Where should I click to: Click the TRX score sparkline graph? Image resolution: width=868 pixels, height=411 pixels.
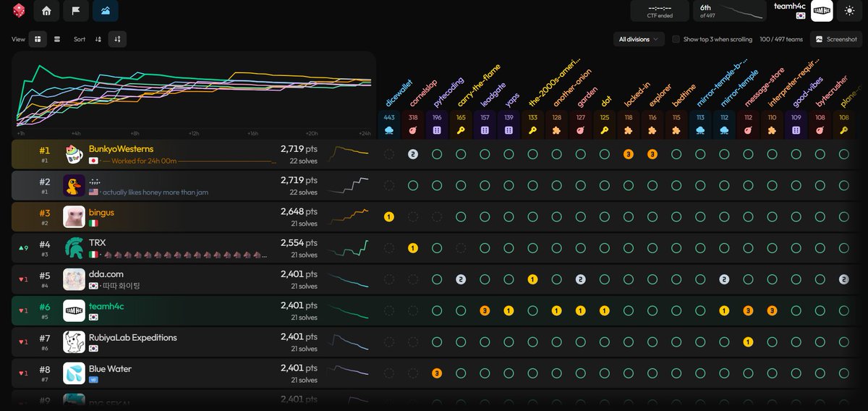pyautogui.click(x=348, y=247)
